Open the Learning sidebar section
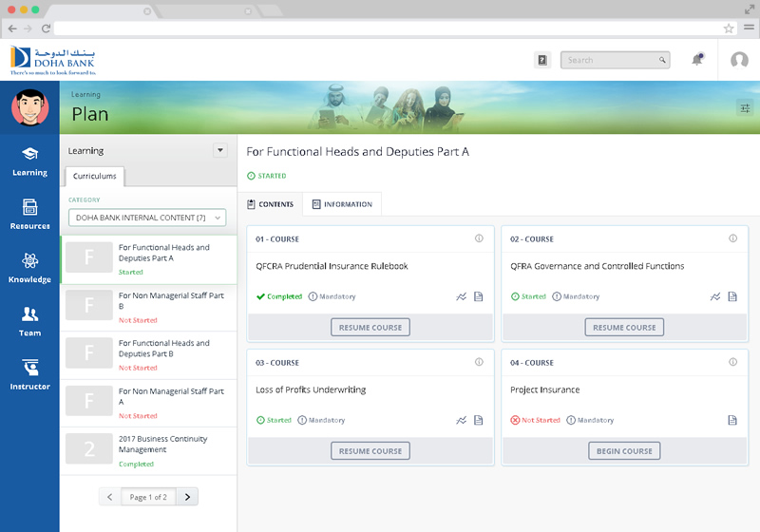 29,161
